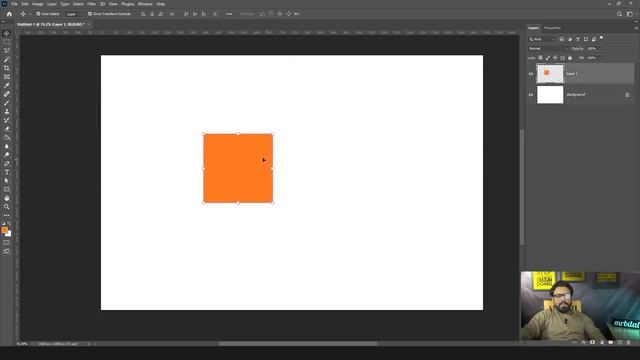Click the horizontal scrollbar below canvas
Screen dimensions: 640x360
298,344
